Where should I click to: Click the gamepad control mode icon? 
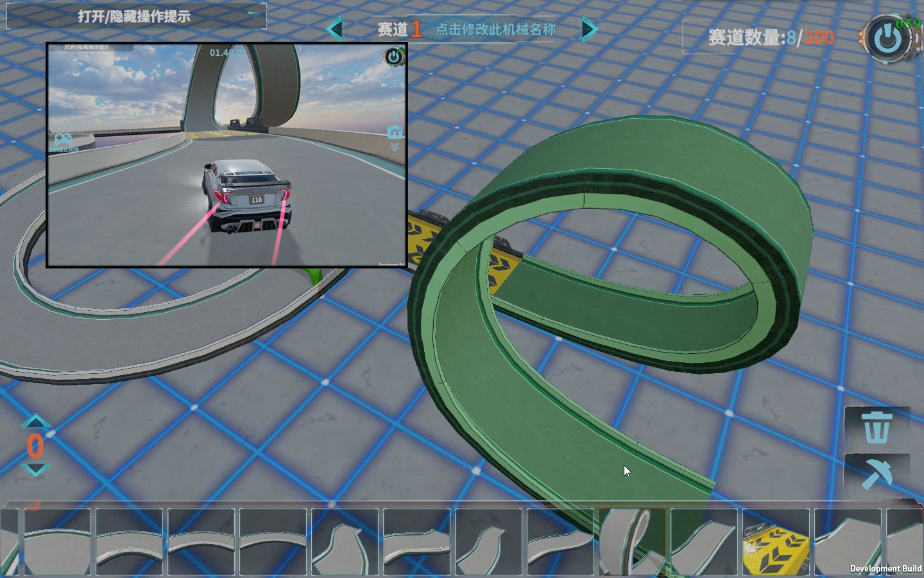[x=63, y=140]
